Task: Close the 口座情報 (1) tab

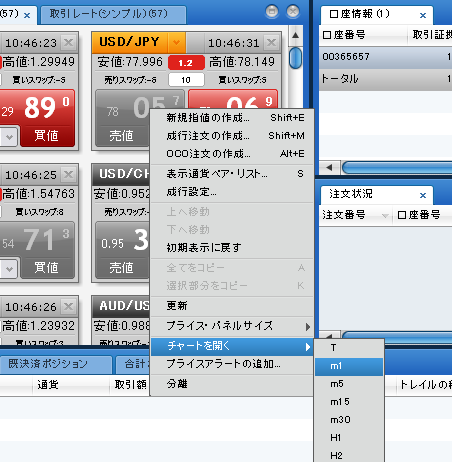Action: pos(423,15)
